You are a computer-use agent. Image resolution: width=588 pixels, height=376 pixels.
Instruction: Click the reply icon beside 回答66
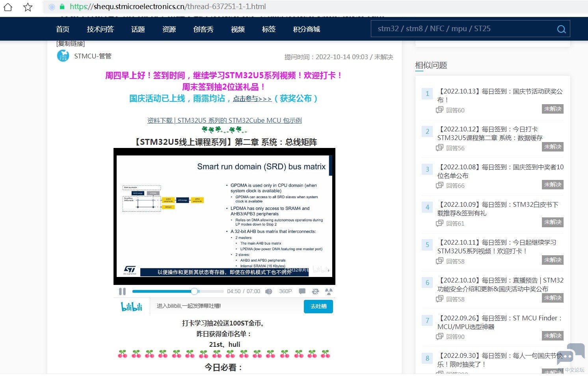click(440, 185)
